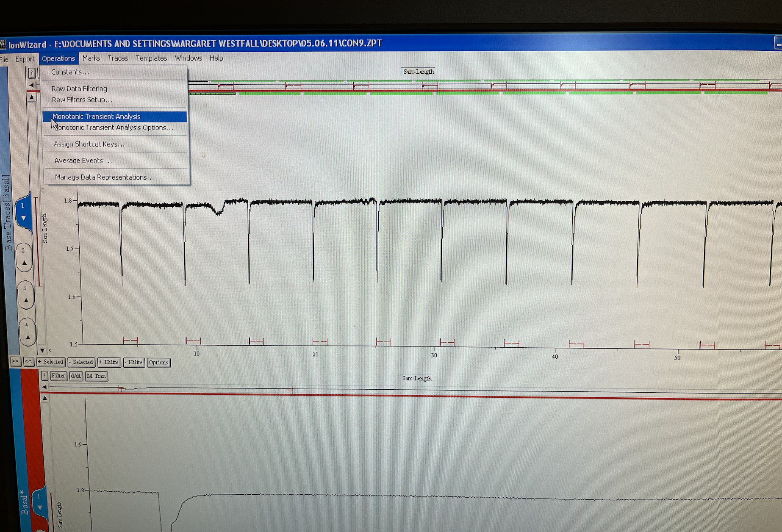Click the M Tran button
The width and height of the screenshot is (782, 532).
(97, 376)
